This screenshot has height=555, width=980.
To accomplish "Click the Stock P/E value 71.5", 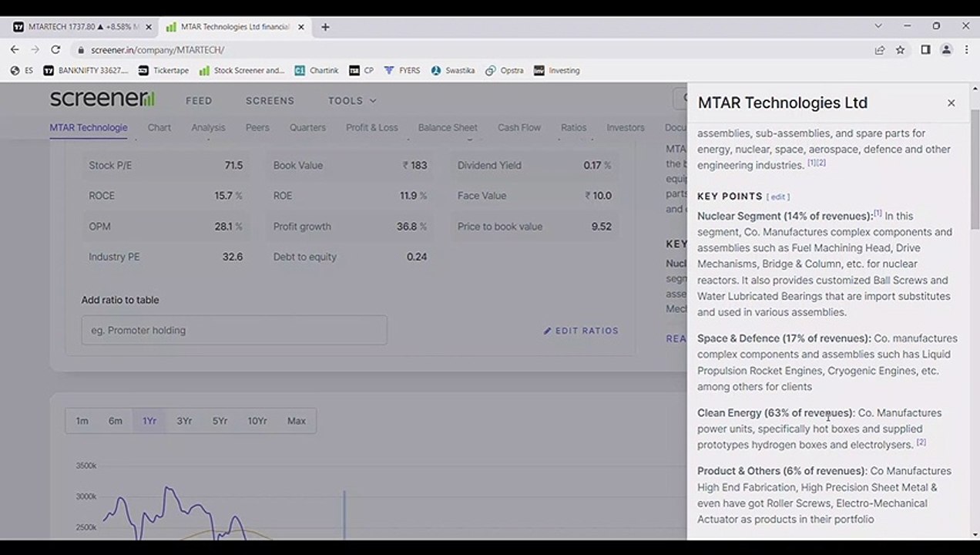I will [233, 165].
